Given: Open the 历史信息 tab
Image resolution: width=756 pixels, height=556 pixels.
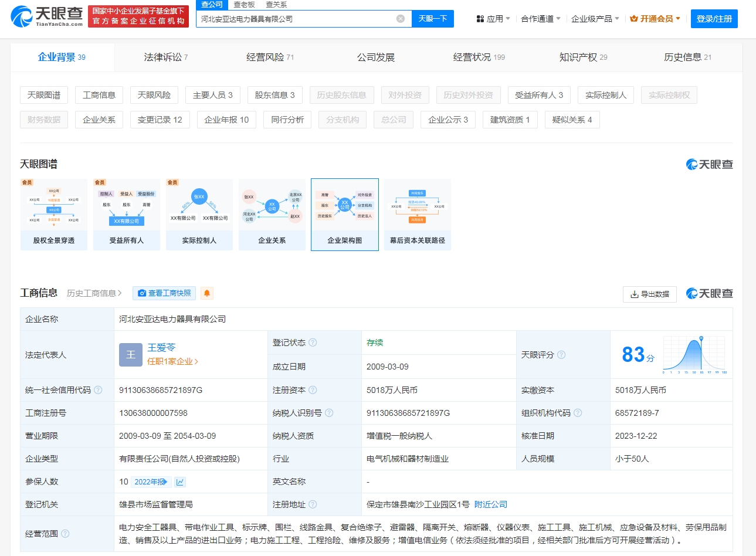Looking at the screenshot, I should point(688,57).
